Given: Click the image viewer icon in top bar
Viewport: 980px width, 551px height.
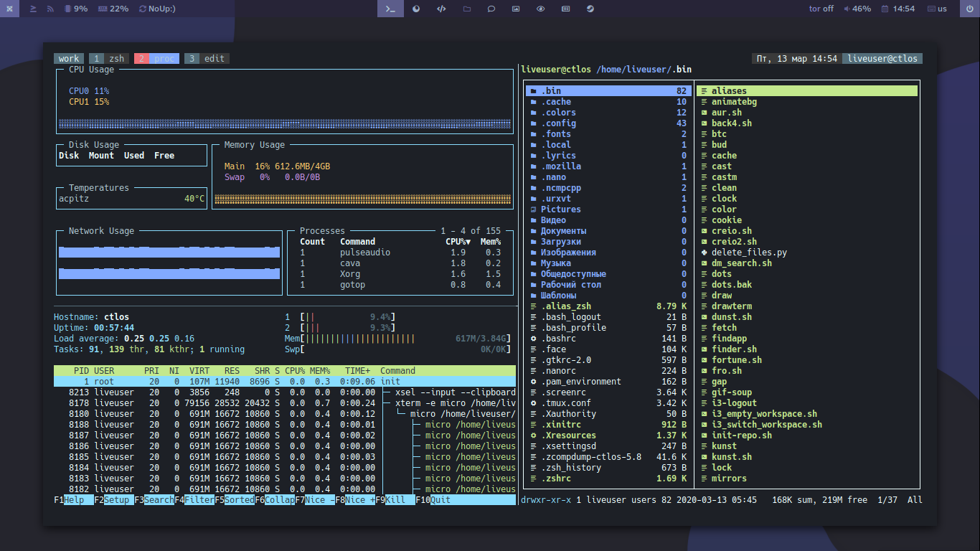Looking at the screenshot, I should click(x=516, y=9).
